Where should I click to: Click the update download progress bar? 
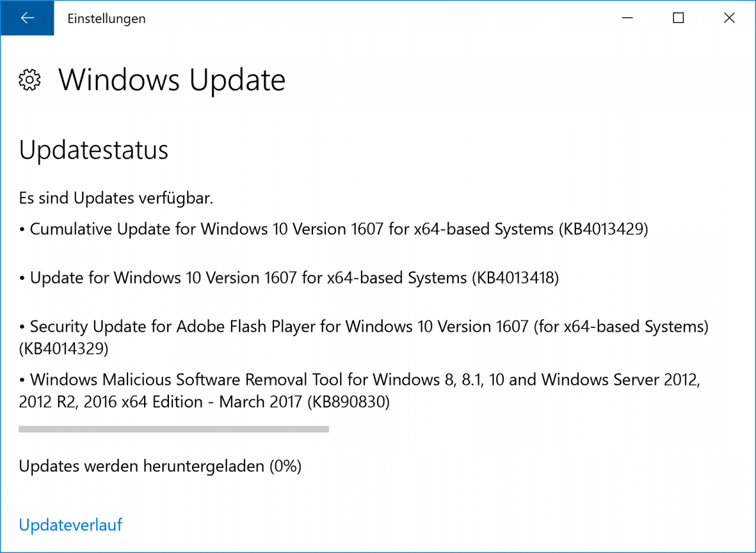(174, 429)
